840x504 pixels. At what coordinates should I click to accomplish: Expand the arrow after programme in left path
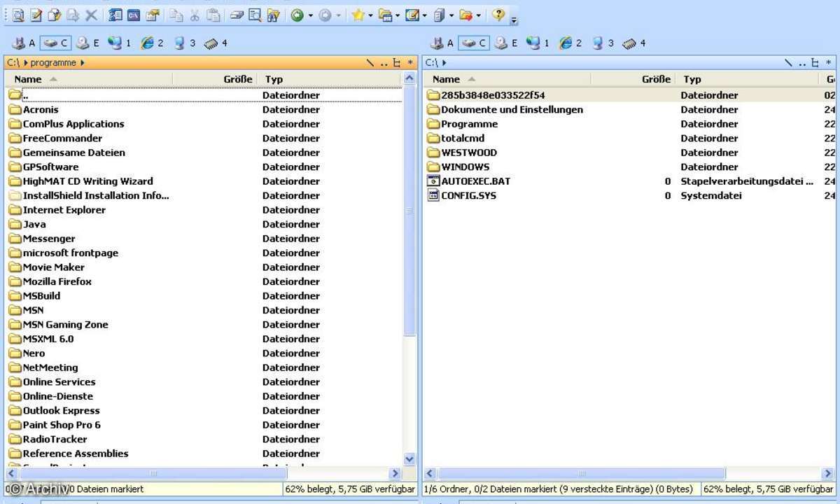(x=83, y=63)
